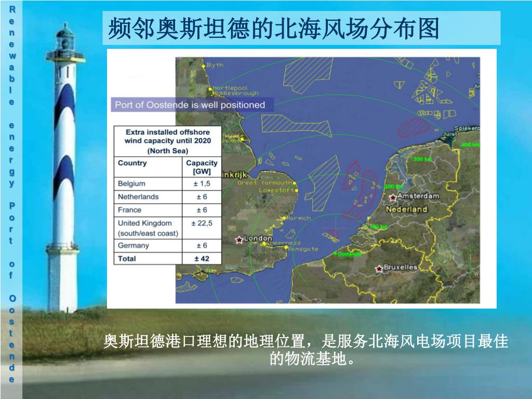Click the '± 22,5' capacity value
This screenshot has height=399, width=532.
click(202, 223)
